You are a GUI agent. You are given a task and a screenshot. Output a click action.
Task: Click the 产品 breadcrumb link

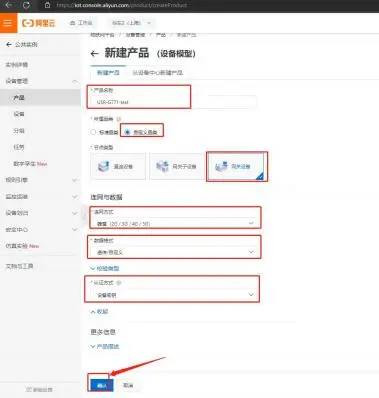(161, 35)
